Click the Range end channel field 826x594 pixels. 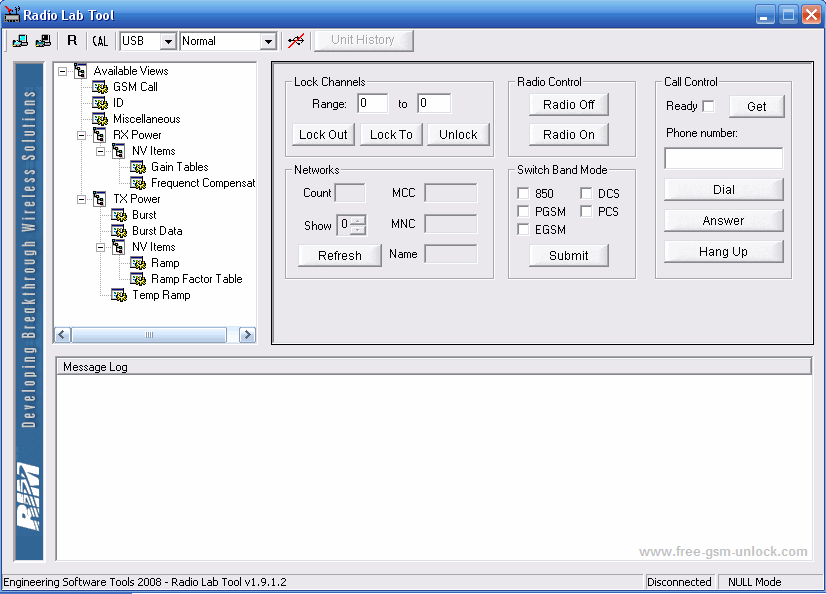(434, 103)
